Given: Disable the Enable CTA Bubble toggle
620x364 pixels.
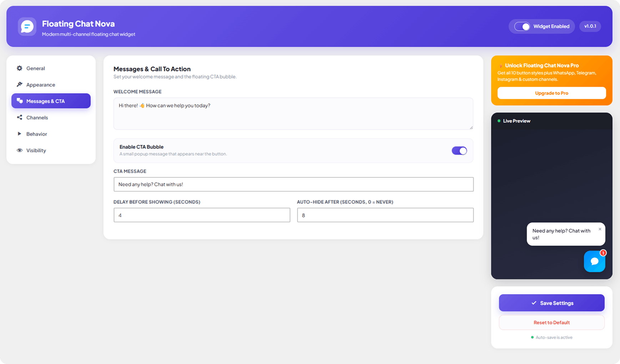Looking at the screenshot, I should pos(459,151).
